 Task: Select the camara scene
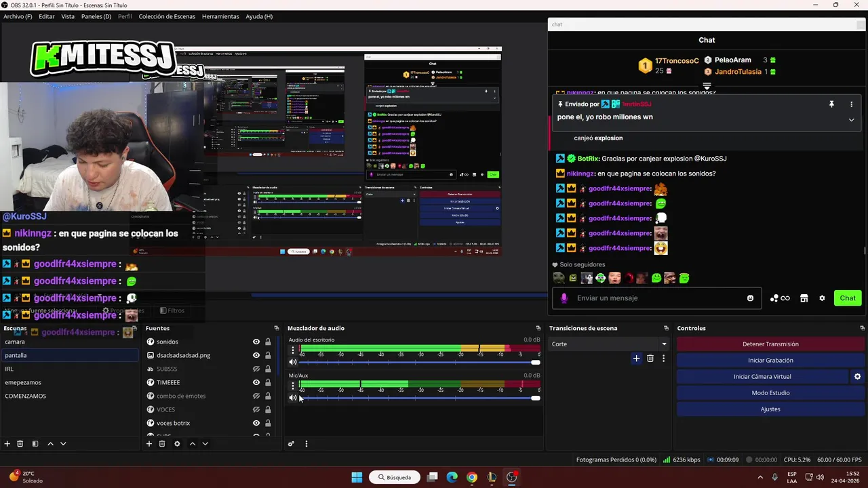70,342
